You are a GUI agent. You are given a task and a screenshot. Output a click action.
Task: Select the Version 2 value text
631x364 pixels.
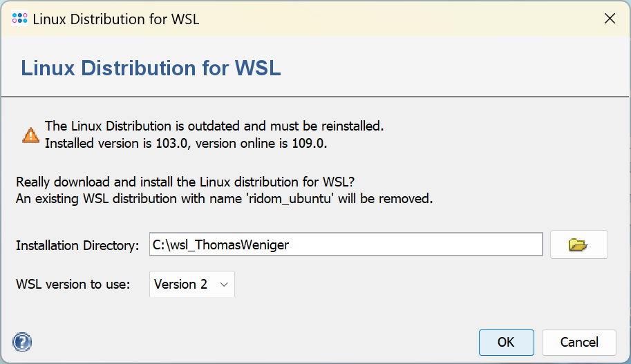click(x=180, y=284)
